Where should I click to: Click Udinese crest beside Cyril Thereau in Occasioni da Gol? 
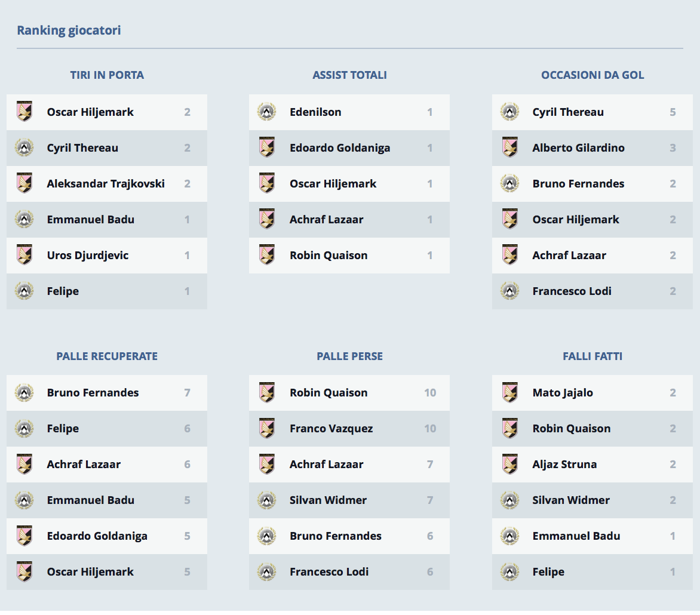[510, 112]
